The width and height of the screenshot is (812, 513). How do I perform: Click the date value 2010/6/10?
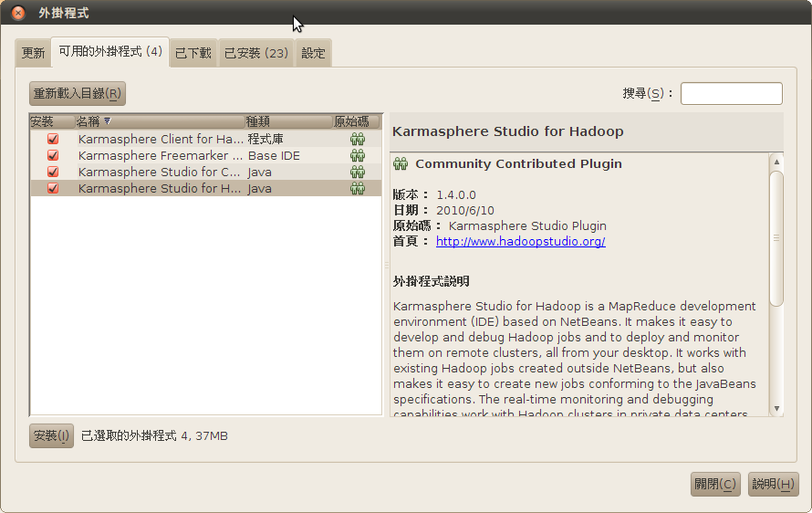[465, 210]
